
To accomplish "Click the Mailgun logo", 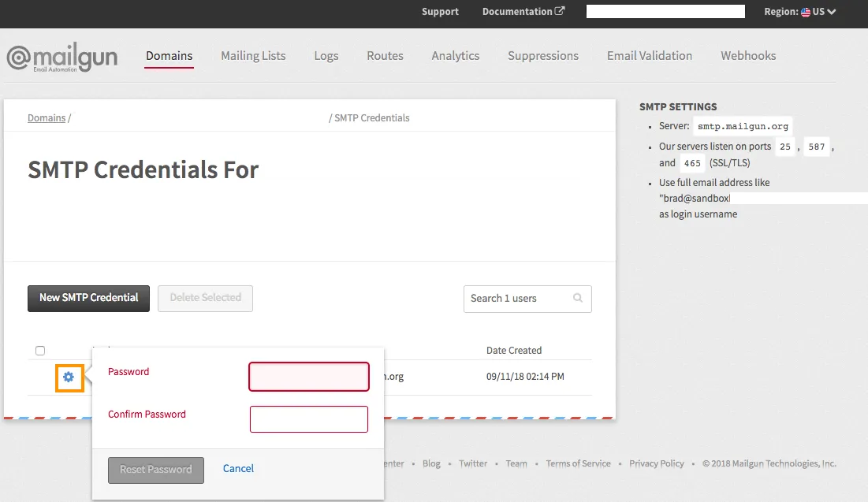I will (x=62, y=58).
